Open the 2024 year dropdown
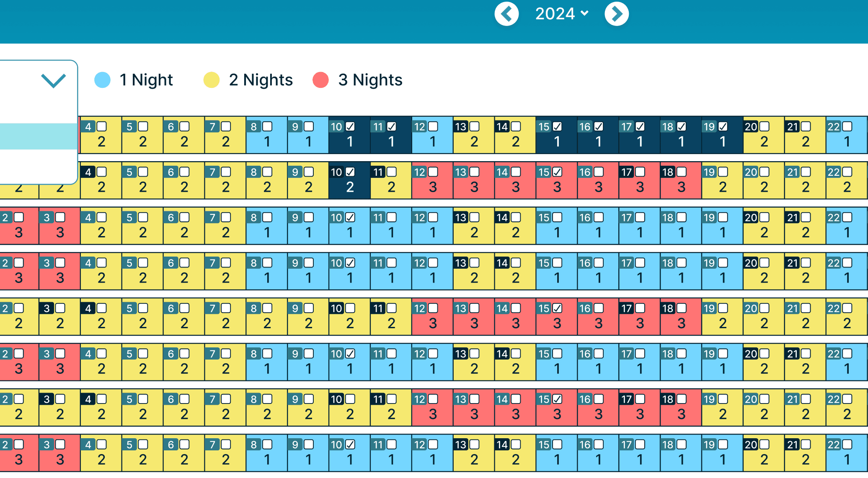This screenshot has width=868, height=478. point(562,14)
